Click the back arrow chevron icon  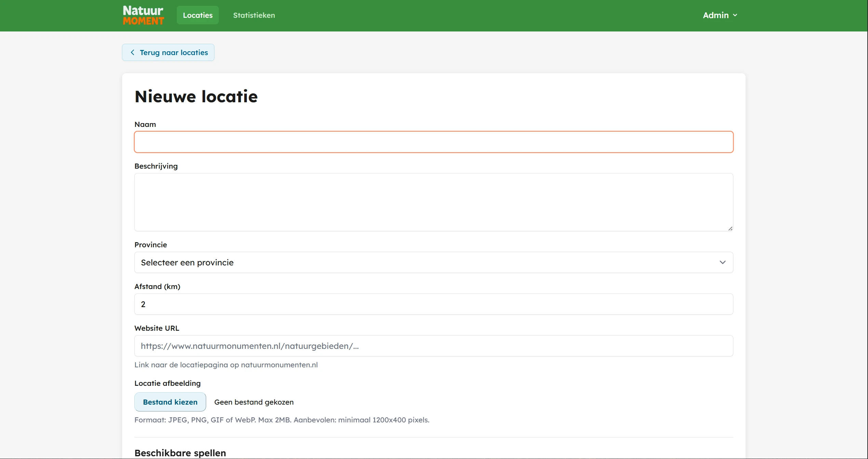[133, 52]
